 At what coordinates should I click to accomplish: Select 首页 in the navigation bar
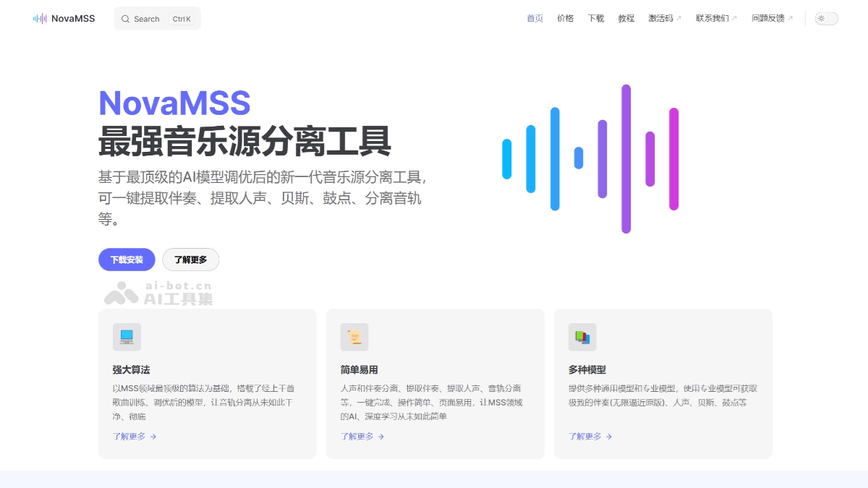(x=535, y=18)
